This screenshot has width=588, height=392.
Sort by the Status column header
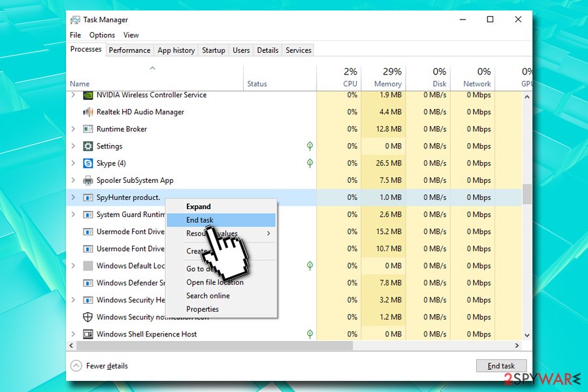[x=280, y=78]
